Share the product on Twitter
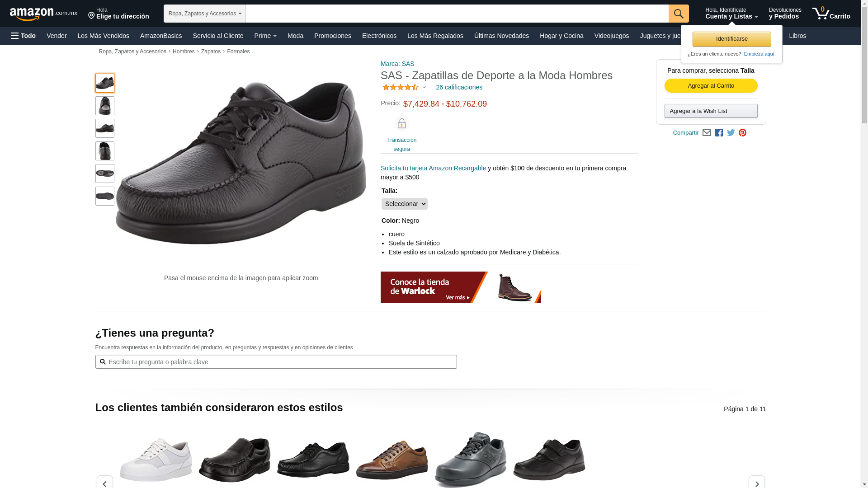868x488 pixels. (x=731, y=133)
